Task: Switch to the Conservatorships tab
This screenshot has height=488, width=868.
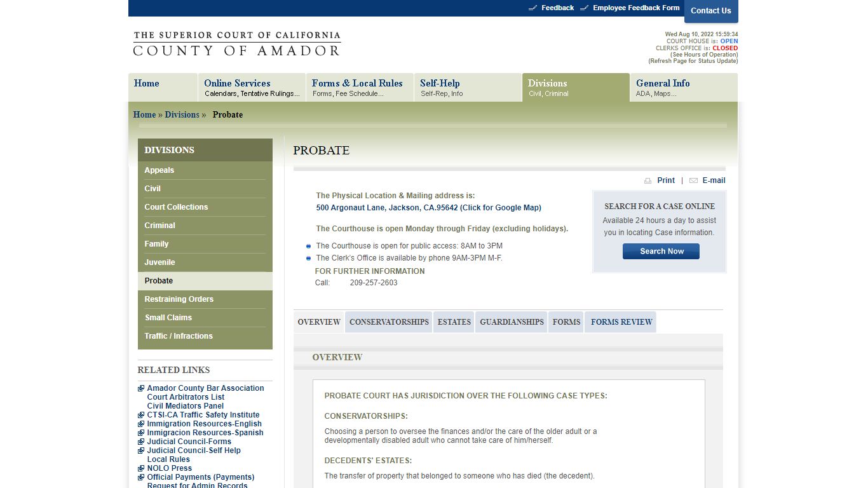Action: click(389, 322)
